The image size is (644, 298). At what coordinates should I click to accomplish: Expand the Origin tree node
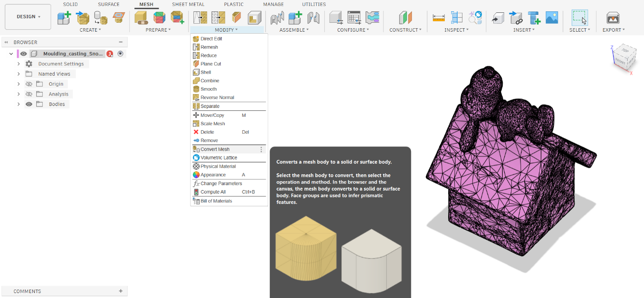(x=19, y=84)
